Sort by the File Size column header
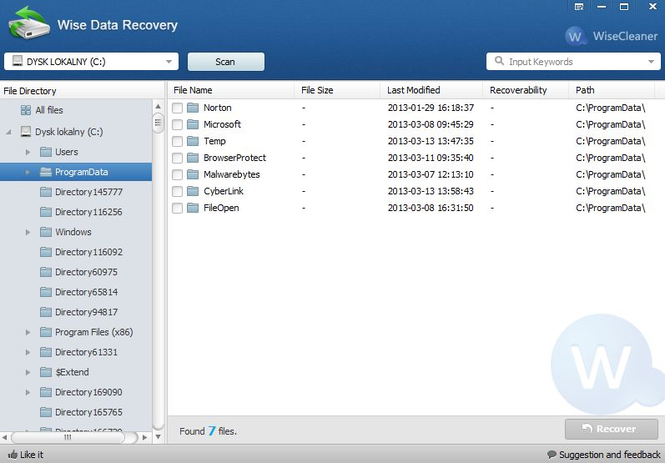665x463 pixels. 337,90
